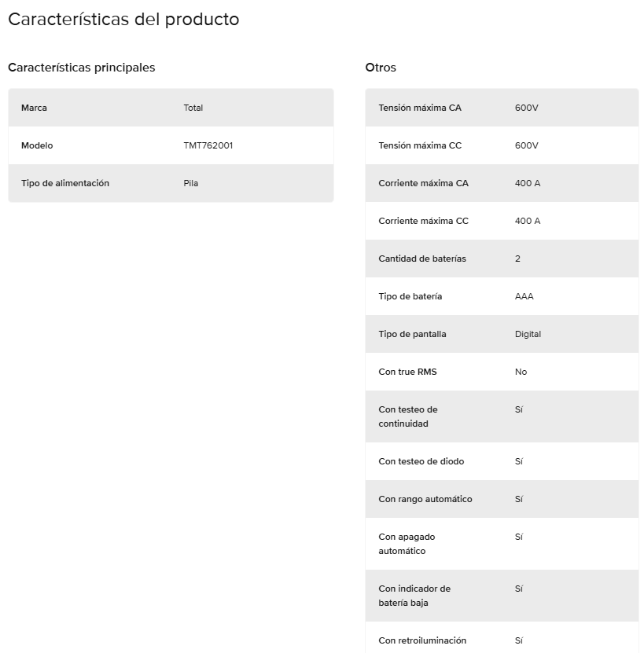Image resolution: width=644 pixels, height=653 pixels.
Task: Select the "Corriente máxima CA" row label
Action: (x=423, y=183)
